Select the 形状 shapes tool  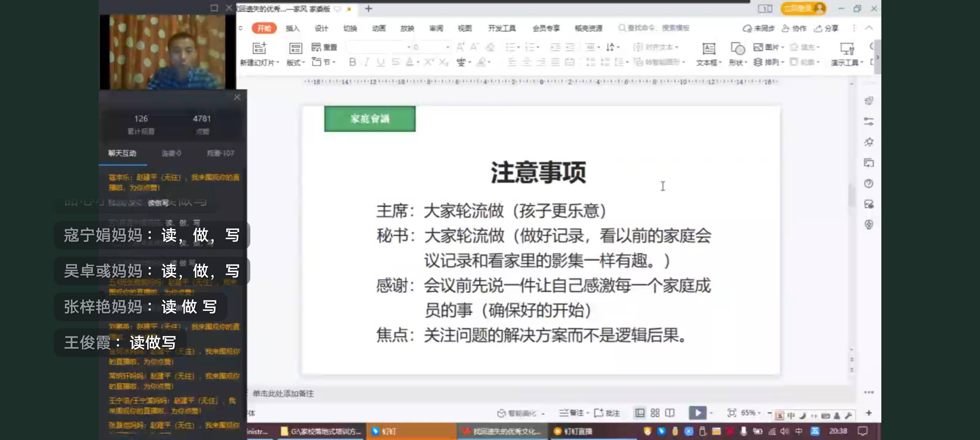(x=736, y=53)
